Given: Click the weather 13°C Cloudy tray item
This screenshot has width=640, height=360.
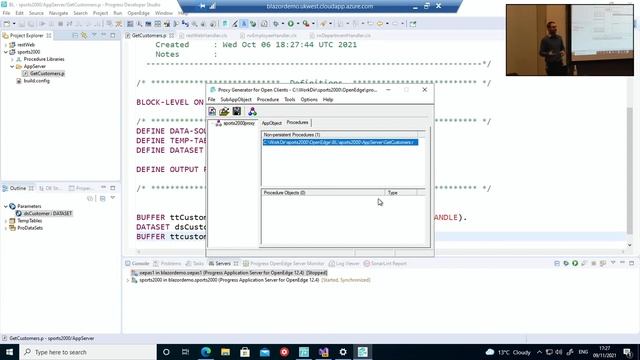Looking at the screenshot, I should tap(509, 352).
